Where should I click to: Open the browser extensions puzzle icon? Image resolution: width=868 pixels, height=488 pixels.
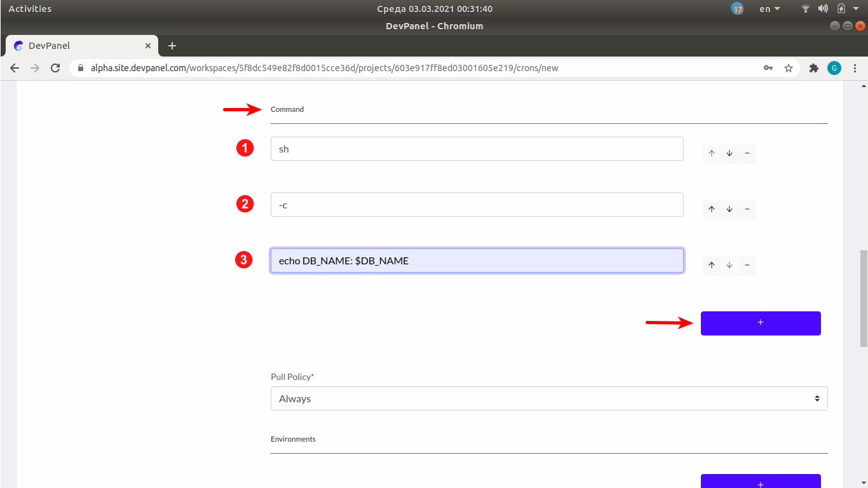tap(813, 67)
